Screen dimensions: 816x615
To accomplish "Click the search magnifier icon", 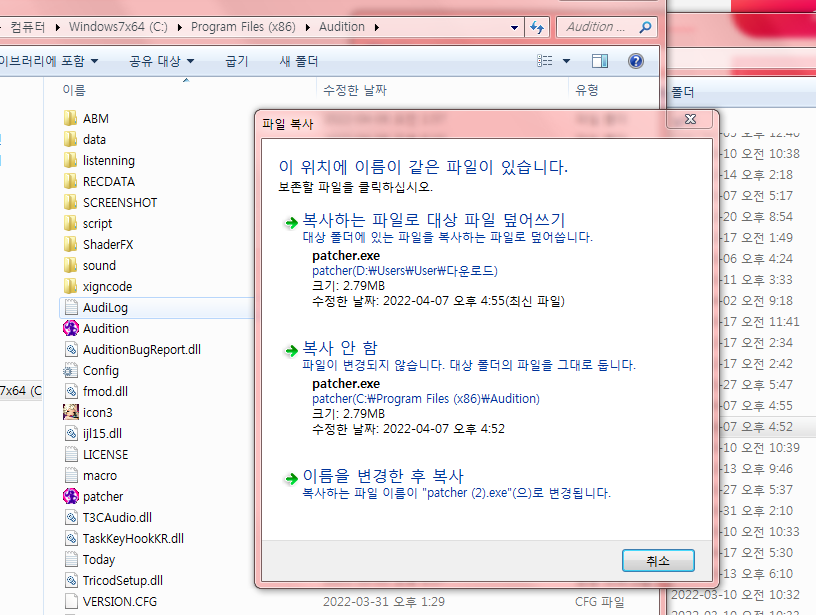I will pyautogui.click(x=645, y=27).
